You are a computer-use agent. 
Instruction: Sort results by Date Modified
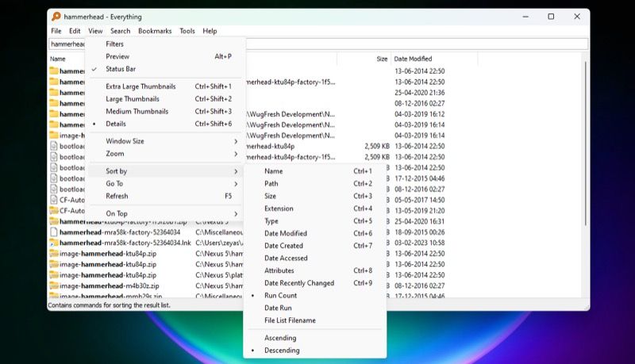[x=286, y=234]
